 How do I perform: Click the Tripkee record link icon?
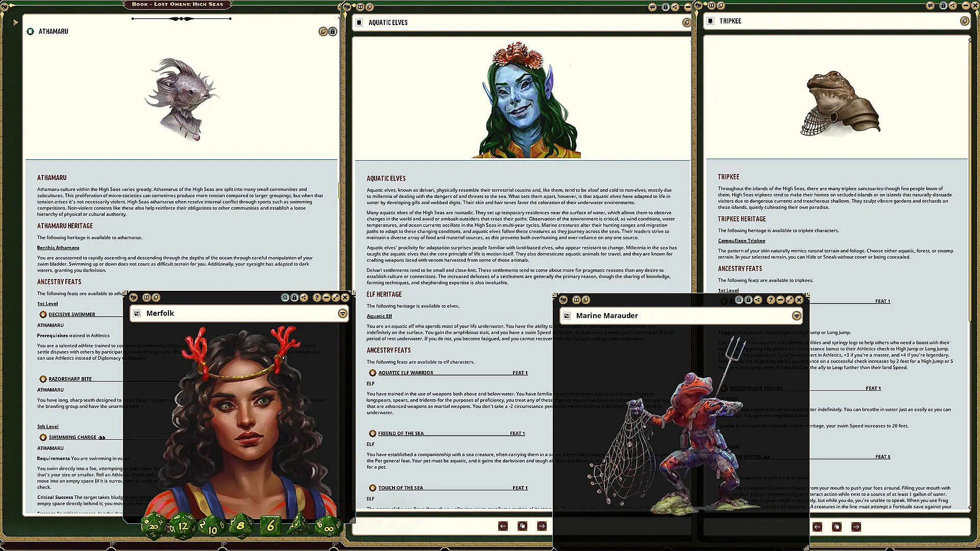(710, 21)
